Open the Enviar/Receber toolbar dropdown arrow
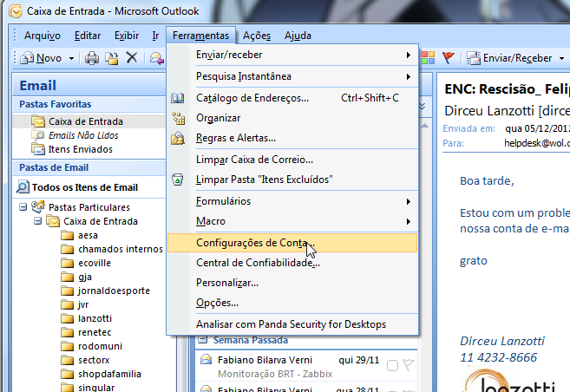This screenshot has height=392, width=570. [x=561, y=58]
